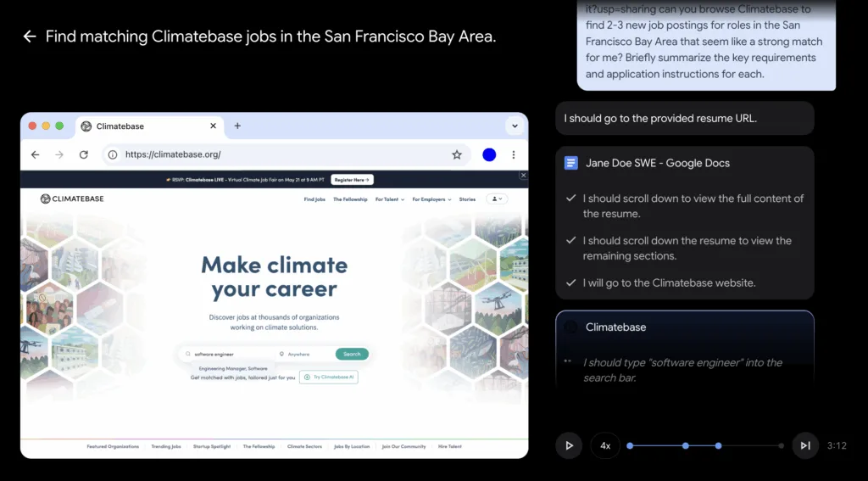Viewport: 868px width, 481px height.
Task: Bookmark the page with the star icon
Action: click(x=457, y=154)
